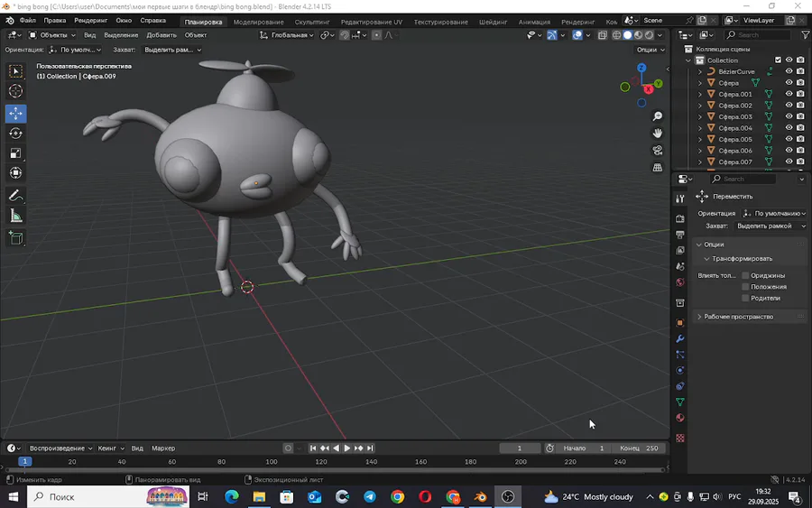Pick the Measure tool
The image size is (812, 508).
point(15,216)
